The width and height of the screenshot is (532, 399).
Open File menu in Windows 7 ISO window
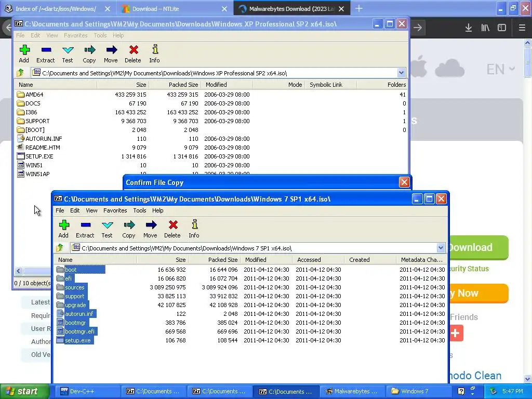tap(60, 210)
